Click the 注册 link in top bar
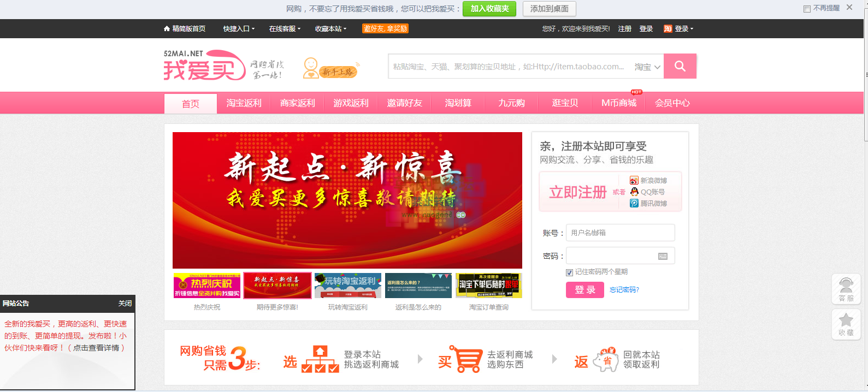Image resolution: width=868 pixels, height=392 pixels. tap(625, 29)
